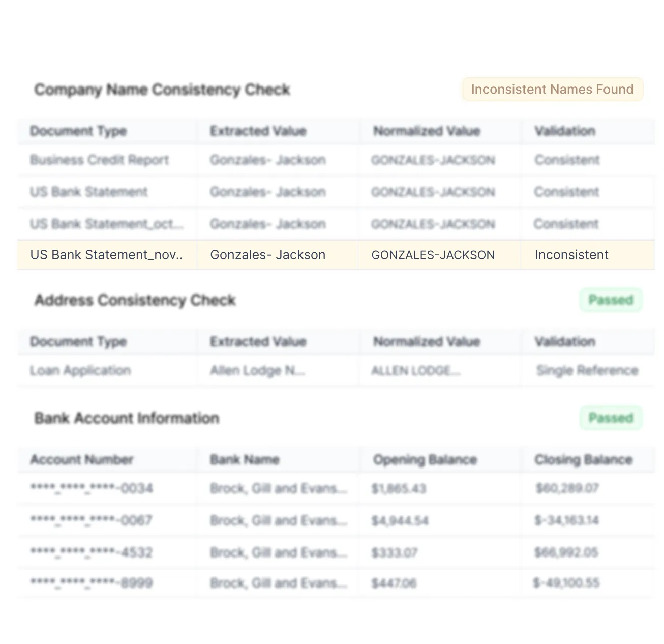The height and width of the screenshot is (644, 664).
Task: Click the "Validation" column header
Action: tap(564, 131)
